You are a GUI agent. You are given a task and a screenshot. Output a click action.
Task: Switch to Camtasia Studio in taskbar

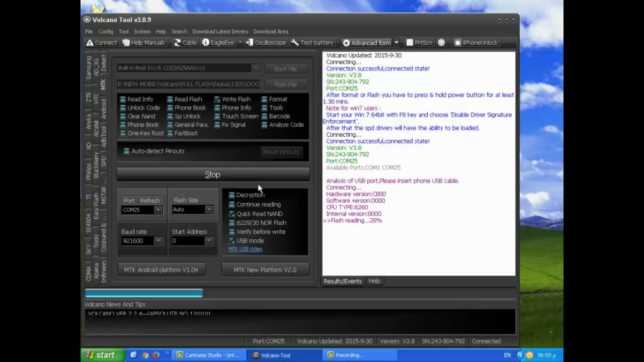click(x=210, y=355)
